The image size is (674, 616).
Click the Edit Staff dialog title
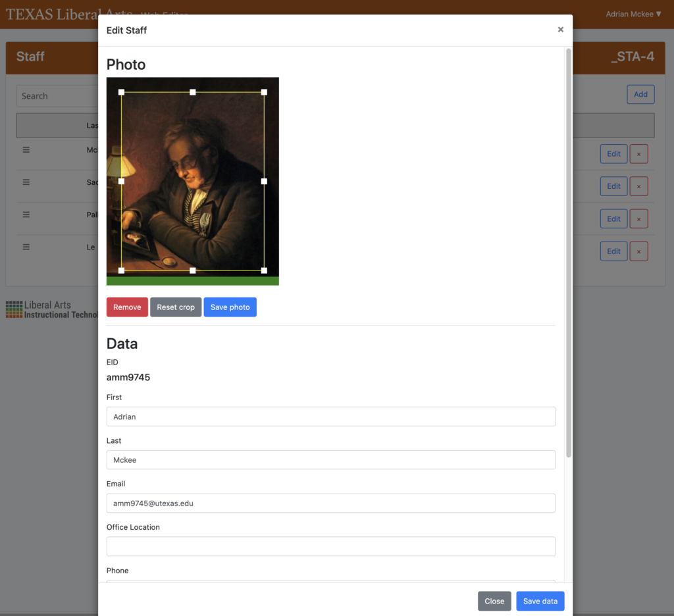[x=126, y=30]
